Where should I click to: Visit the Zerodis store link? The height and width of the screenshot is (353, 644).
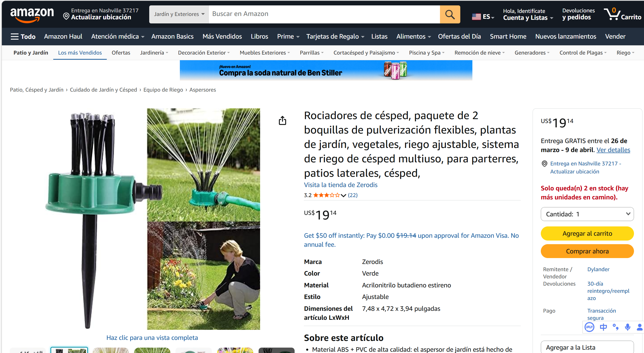tap(340, 185)
